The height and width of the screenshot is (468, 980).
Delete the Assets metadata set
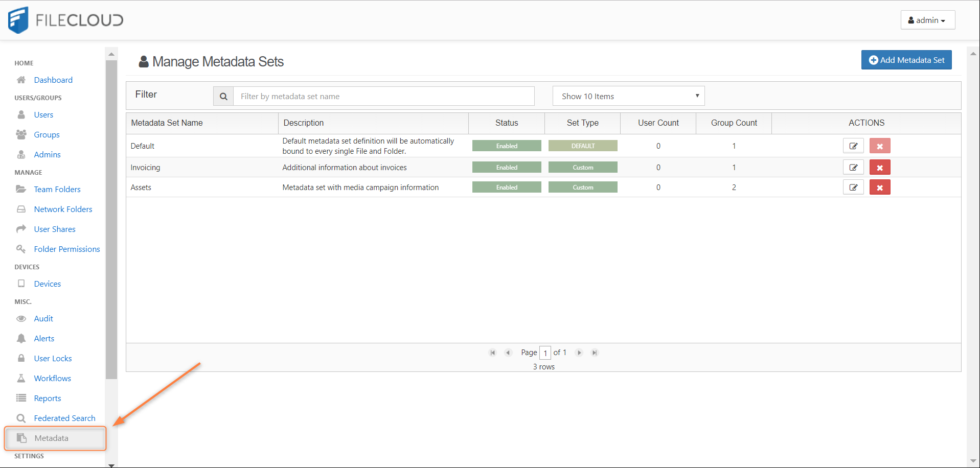[x=879, y=188]
